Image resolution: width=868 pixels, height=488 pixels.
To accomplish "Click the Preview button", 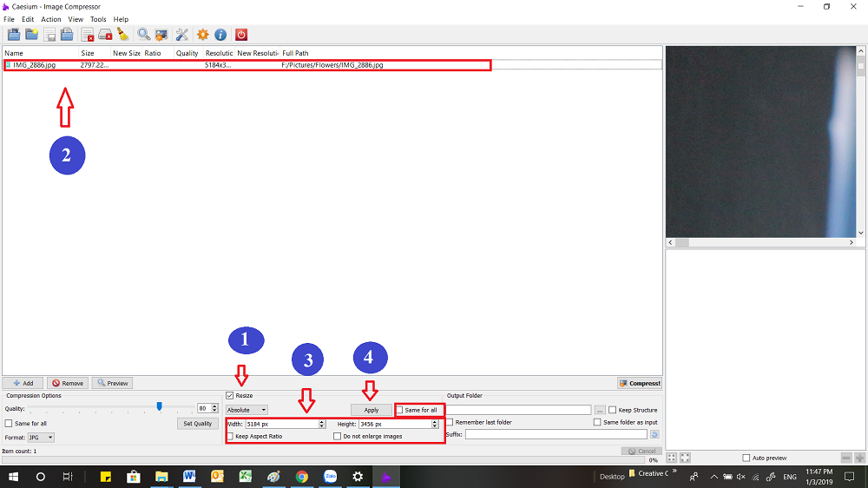I will click(112, 383).
